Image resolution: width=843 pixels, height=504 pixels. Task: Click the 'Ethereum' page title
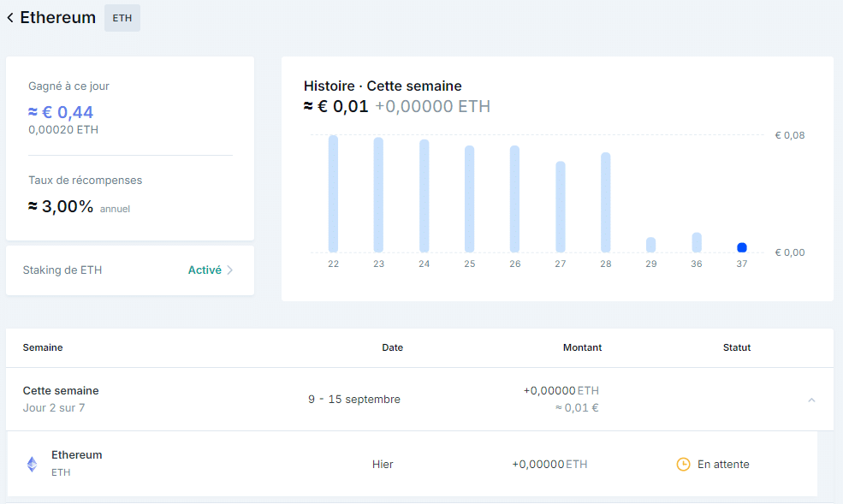click(58, 18)
